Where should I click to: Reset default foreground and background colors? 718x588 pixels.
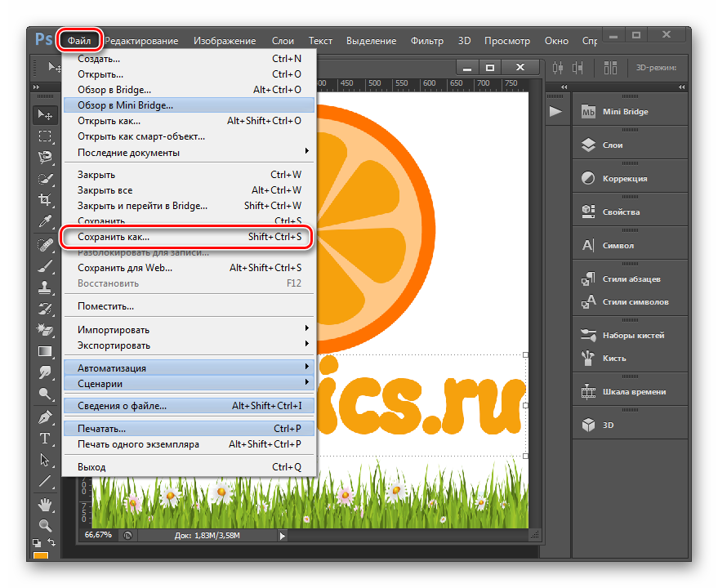[37, 541]
